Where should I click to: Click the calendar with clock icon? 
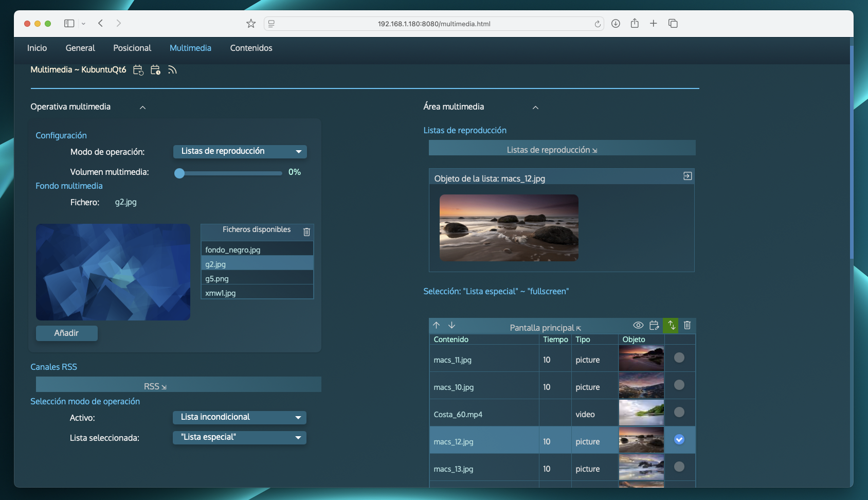[155, 70]
